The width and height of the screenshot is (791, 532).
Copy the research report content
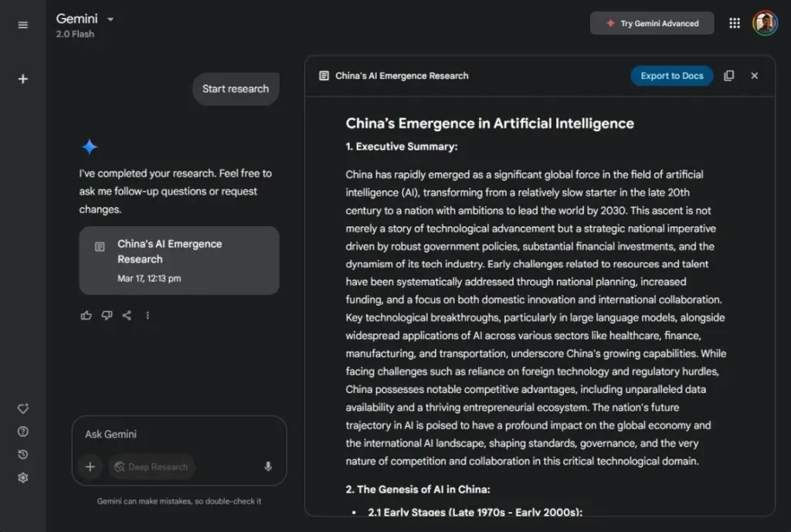click(x=728, y=75)
